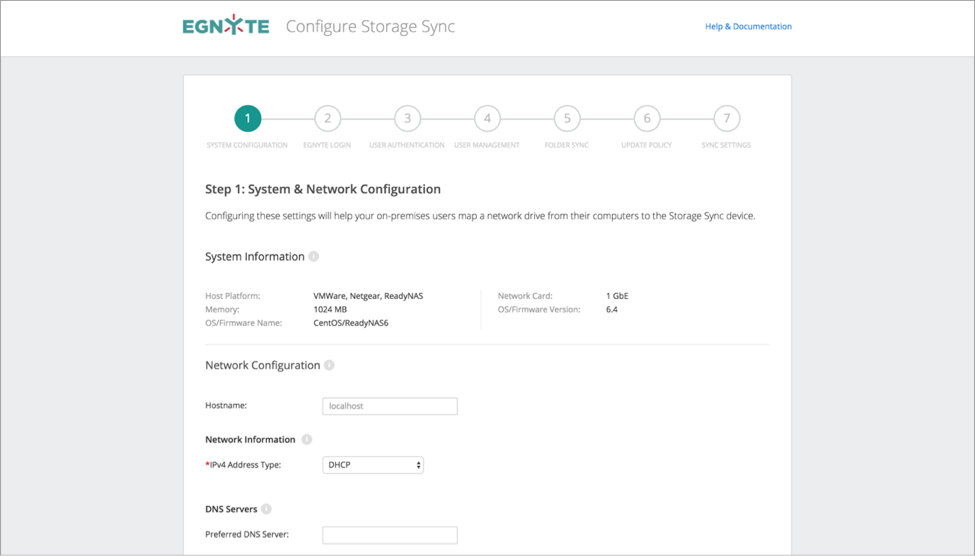Screen dimensions: 975x556
Task: Click the Egnyte logo
Action: click(226, 26)
